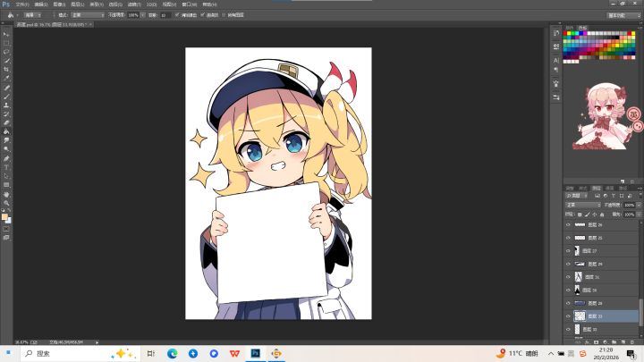
Task: Select layer 图层 25 row
Action: click(601, 238)
